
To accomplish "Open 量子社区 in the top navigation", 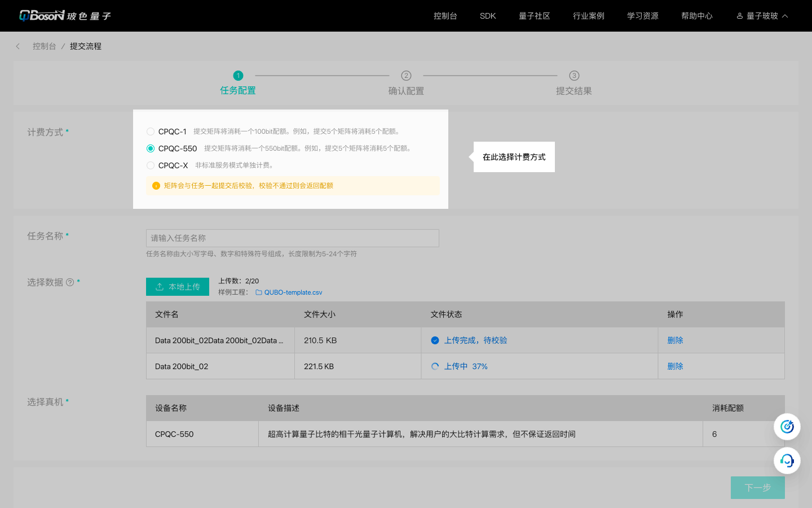I will pyautogui.click(x=535, y=16).
